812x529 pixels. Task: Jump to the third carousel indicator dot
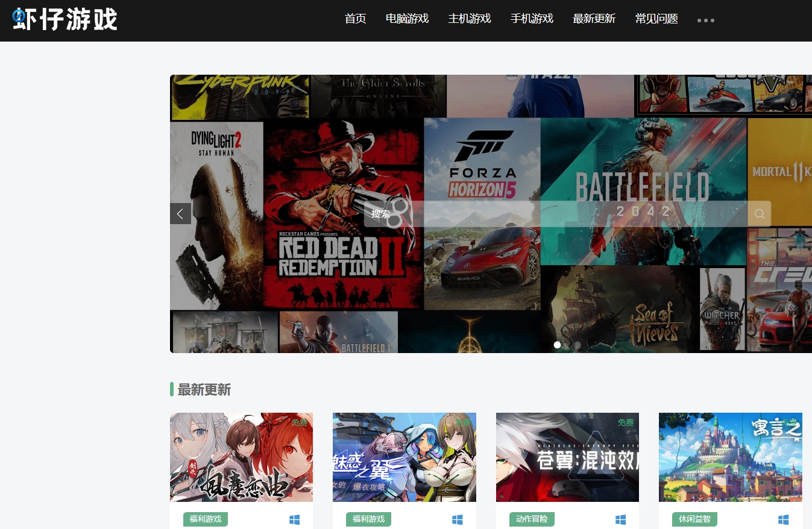[578, 345]
